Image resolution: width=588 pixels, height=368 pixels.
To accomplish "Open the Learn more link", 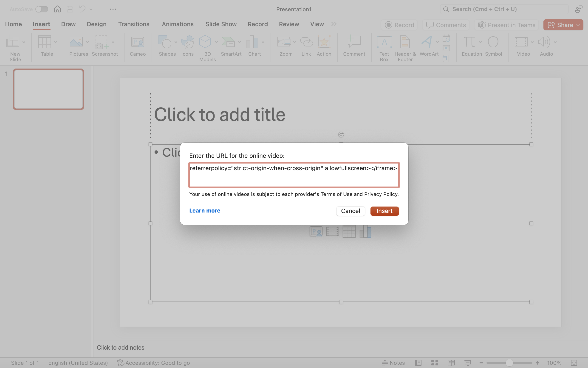I will click(x=205, y=210).
